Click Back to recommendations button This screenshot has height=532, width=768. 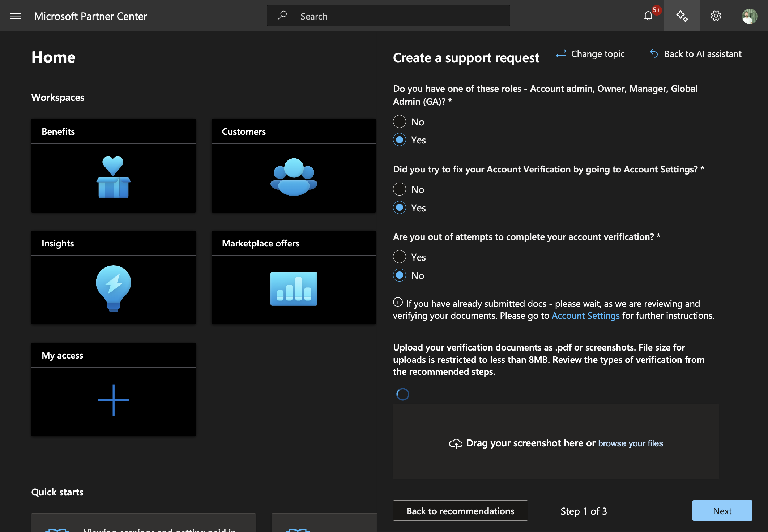460,511
